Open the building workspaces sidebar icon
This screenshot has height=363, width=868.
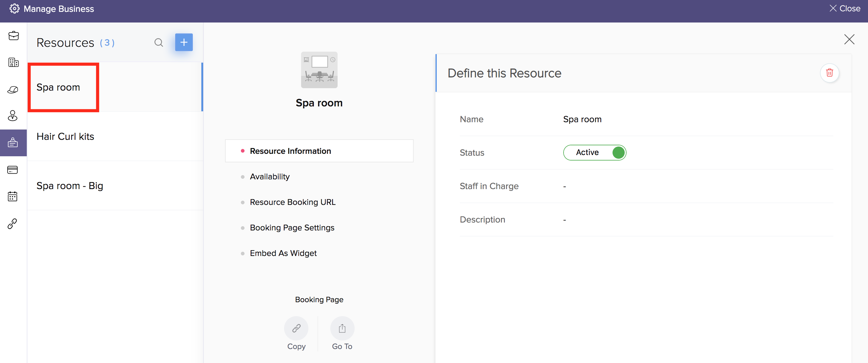(x=13, y=62)
